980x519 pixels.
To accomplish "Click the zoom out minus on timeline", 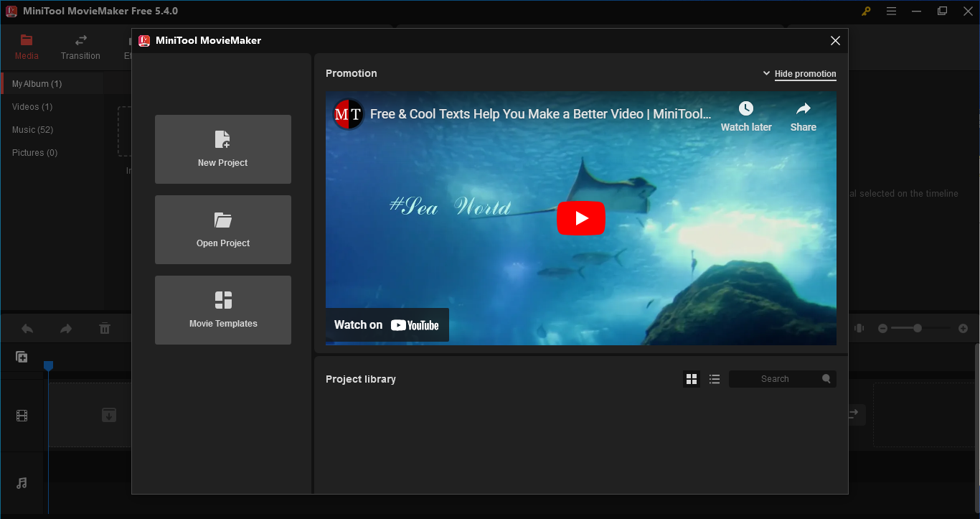I will click(883, 328).
